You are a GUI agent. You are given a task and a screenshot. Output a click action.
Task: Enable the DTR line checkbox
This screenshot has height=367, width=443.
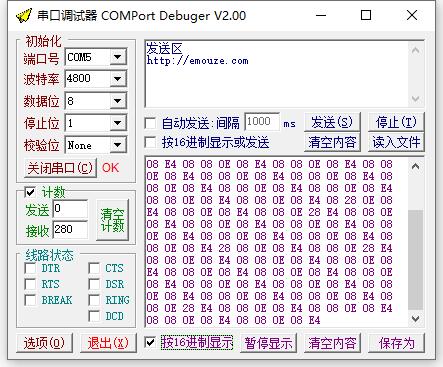coord(30,268)
